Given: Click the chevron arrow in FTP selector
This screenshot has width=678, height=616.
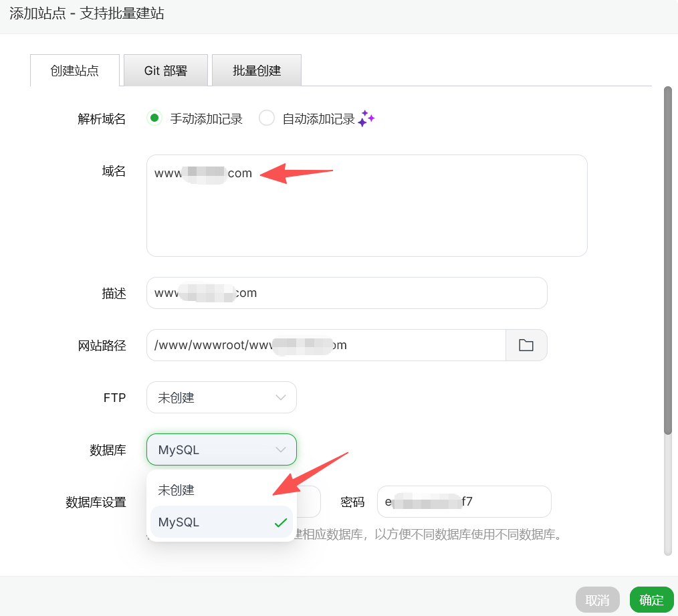Looking at the screenshot, I should (x=281, y=397).
